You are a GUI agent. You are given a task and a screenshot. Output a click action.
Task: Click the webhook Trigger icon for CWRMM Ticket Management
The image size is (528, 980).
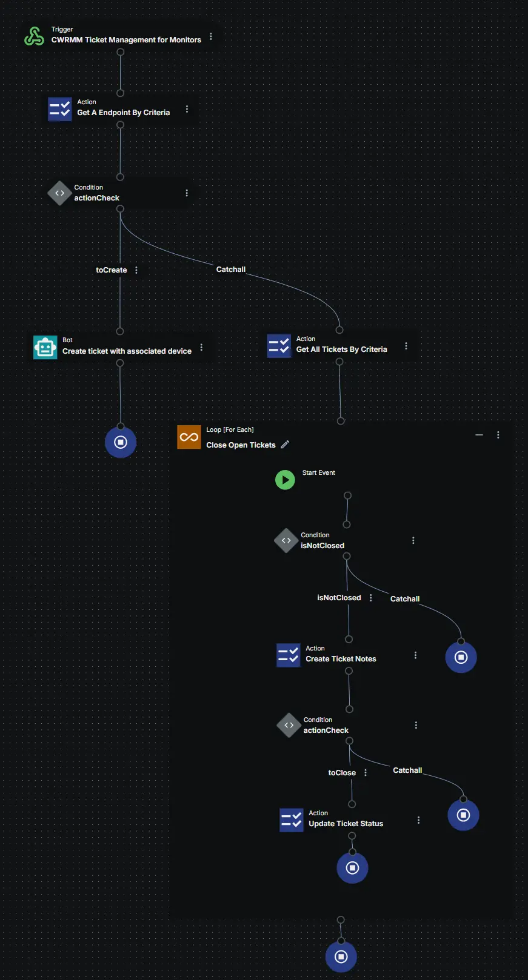point(34,36)
